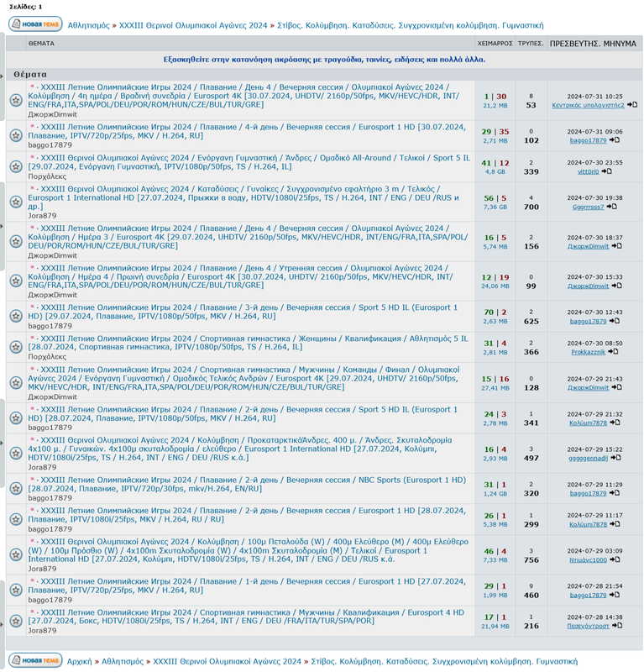Viewport: 644px width, 672px height.
Task: Click star icon of Мужчины Квалификация Eurosport 4 HD topic
Action: point(16,621)
